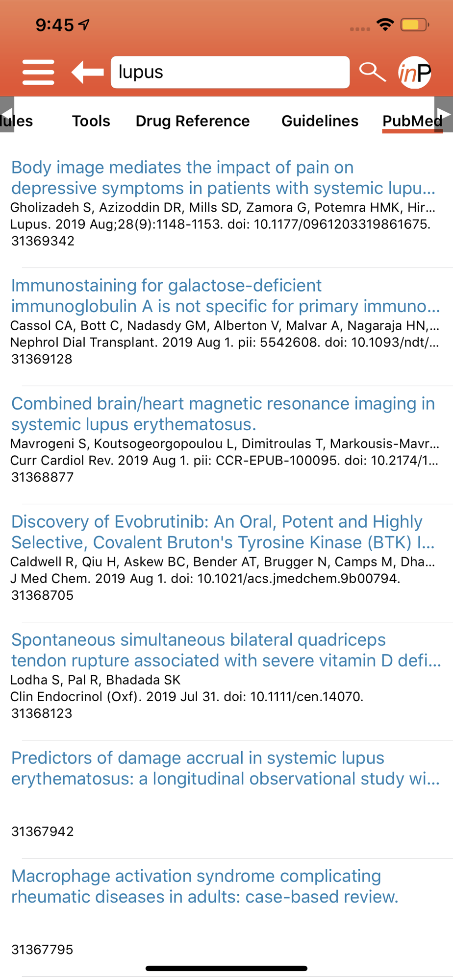Tap the battery status icon
This screenshot has height=980, width=453.
[x=414, y=24]
